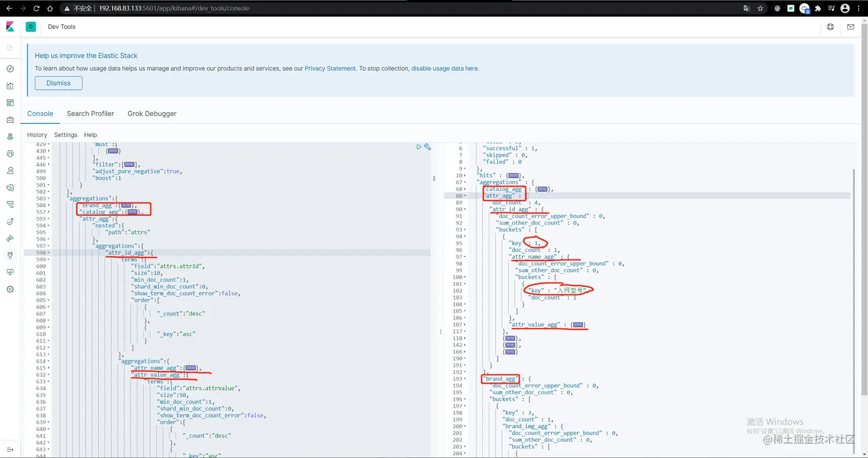
Task: Open the Visualize app in sidebar
Action: pyautogui.click(x=10, y=86)
